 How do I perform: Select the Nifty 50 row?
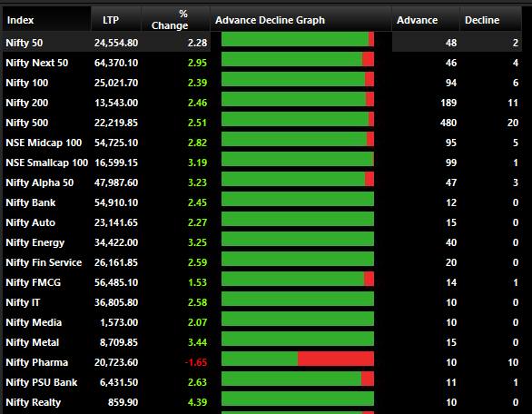(x=262, y=43)
